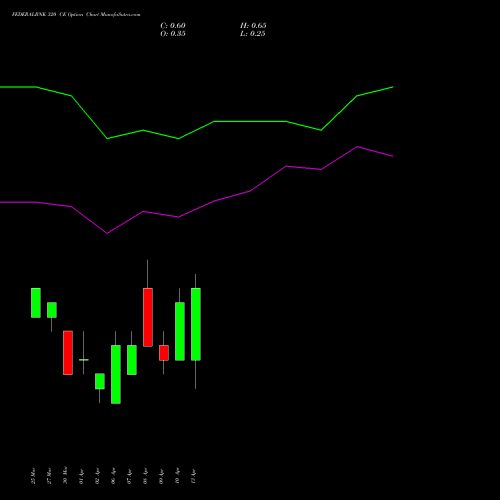Click the chart title text FEDERALBNK 220 CE Options
The image size is (500, 500).
click(x=47, y=14)
